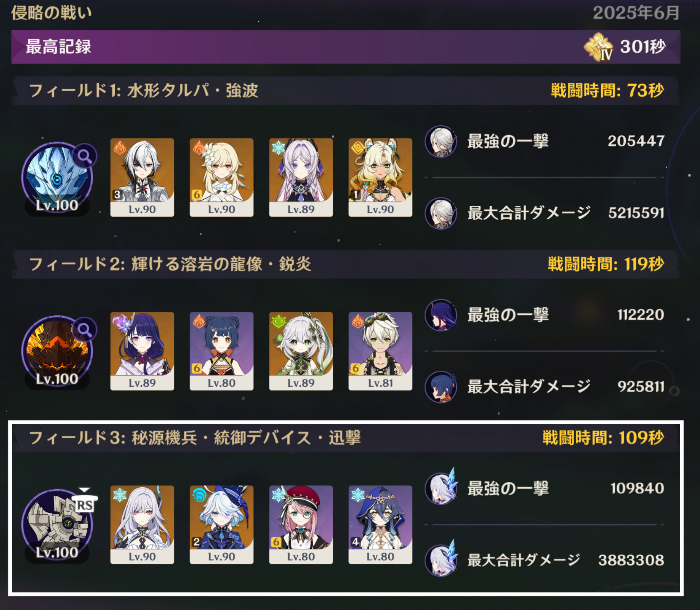Click the Field 3 最強の一撃 character avatar
The height and width of the screenshot is (610, 700).
[441, 488]
